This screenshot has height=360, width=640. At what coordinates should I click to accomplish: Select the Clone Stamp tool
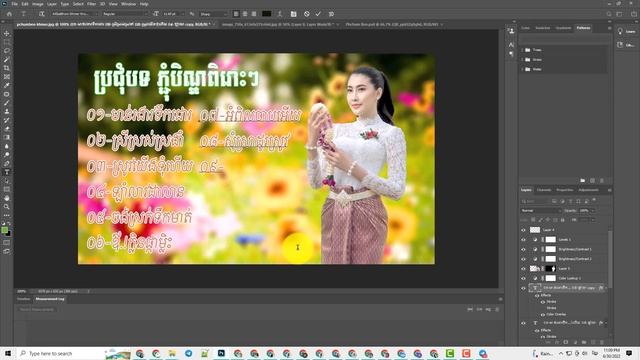pos(7,111)
